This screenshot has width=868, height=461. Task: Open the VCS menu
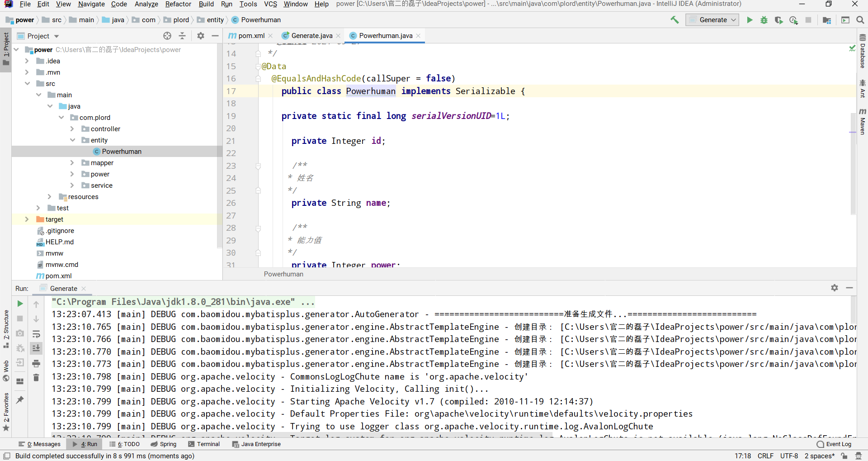click(270, 4)
